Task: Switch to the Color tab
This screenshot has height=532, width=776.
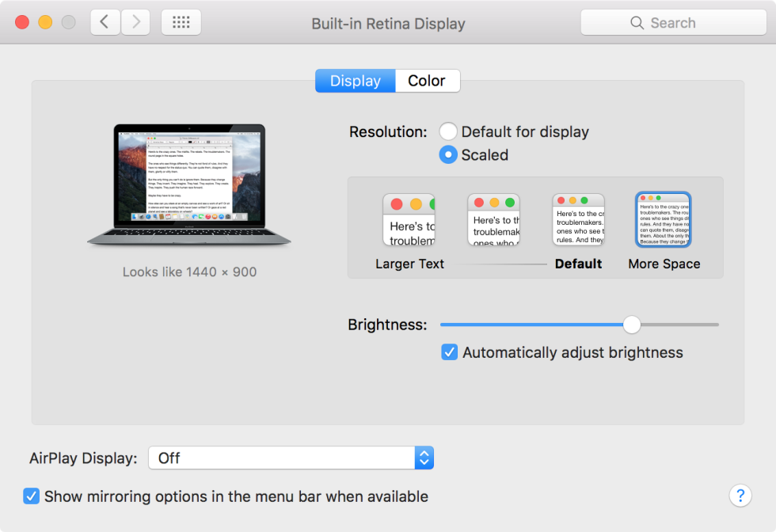Action: (x=427, y=80)
